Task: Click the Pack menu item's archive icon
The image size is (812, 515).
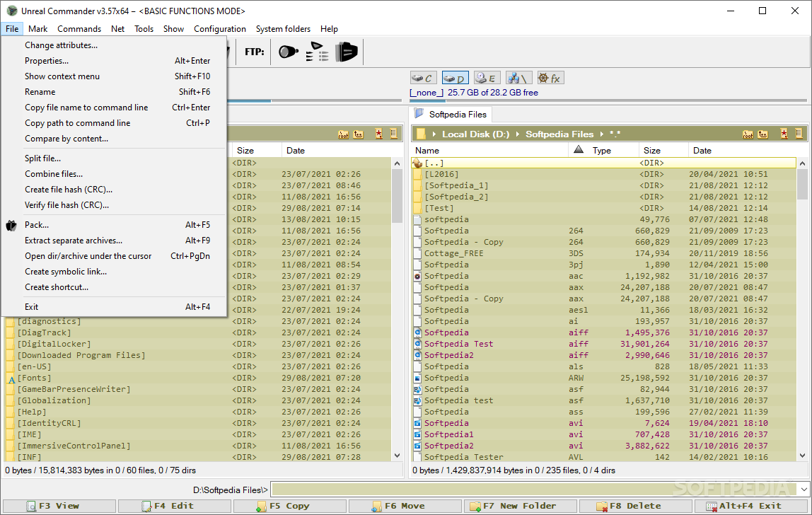Action: coord(11,226)
